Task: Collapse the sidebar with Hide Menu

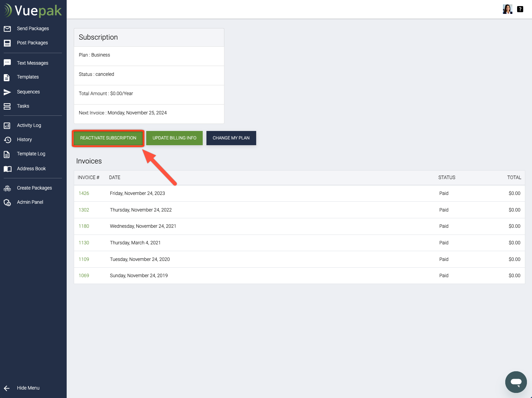Action: 28,388
